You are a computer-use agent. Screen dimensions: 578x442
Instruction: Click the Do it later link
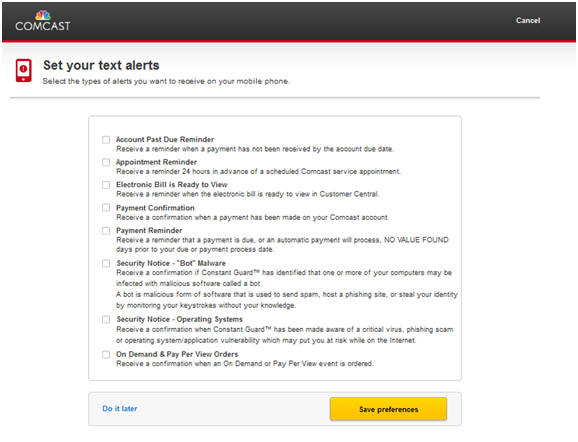point(120,408)
